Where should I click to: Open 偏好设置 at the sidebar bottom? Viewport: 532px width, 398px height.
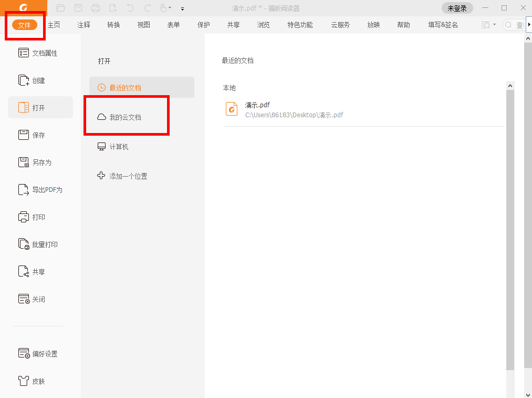coord(43,353)
